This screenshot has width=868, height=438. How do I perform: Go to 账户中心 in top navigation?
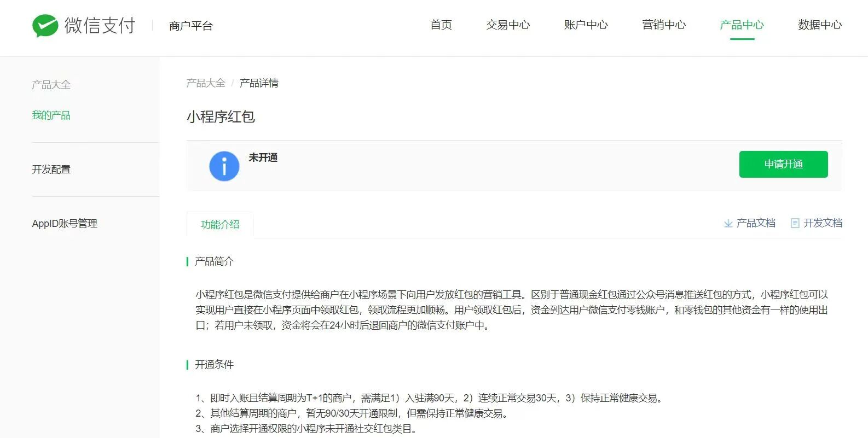tap(586, 25)
